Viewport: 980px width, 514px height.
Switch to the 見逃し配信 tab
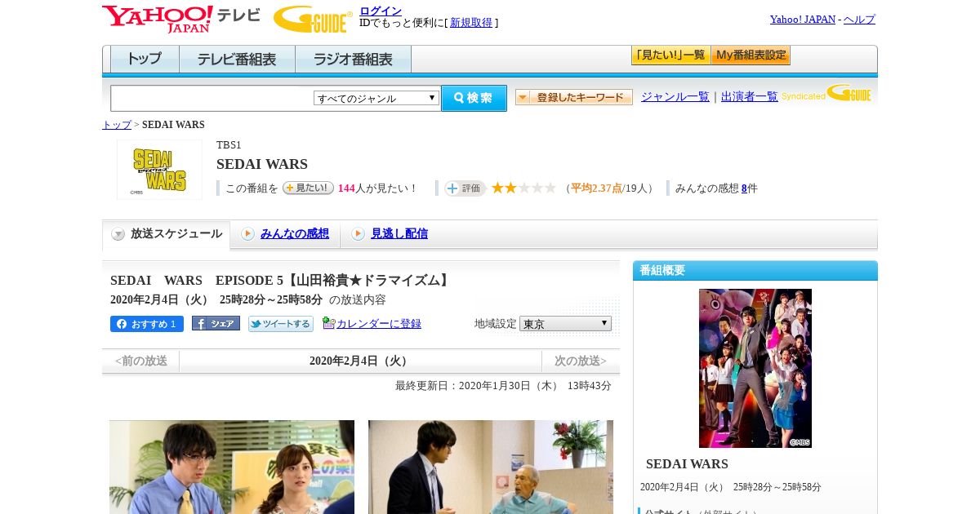click(399, 234)
